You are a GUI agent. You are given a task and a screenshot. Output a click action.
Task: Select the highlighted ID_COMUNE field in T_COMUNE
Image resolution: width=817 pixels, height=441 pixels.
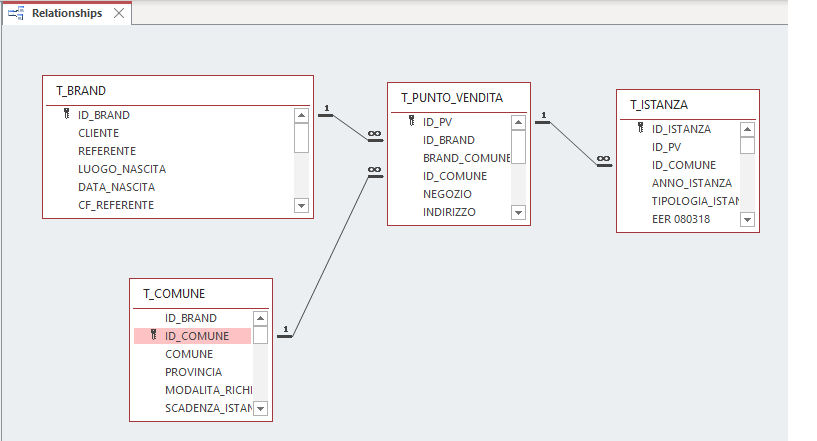(197, 336)
